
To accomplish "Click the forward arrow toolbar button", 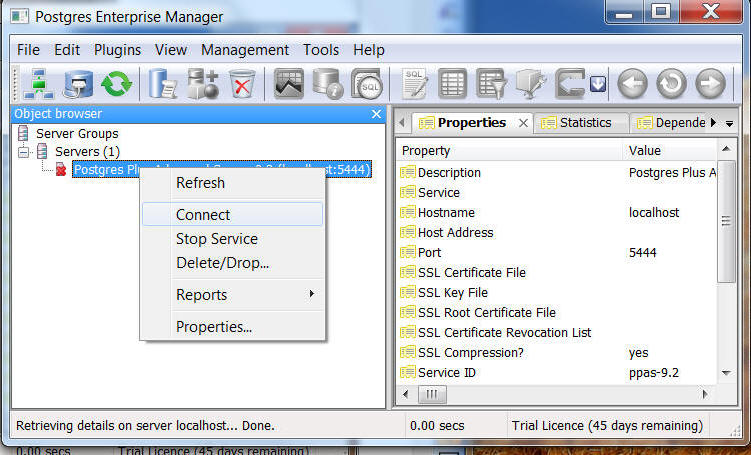I will tap(710, 84).
